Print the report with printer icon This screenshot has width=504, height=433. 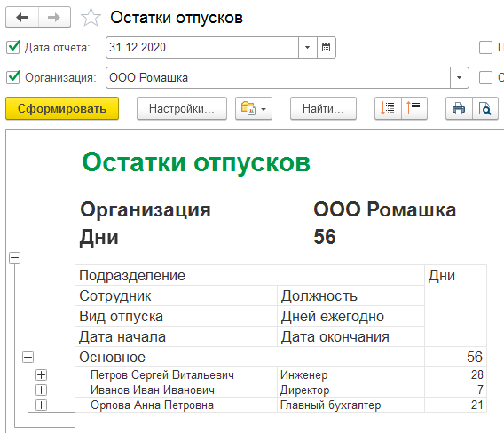(459, 108)
